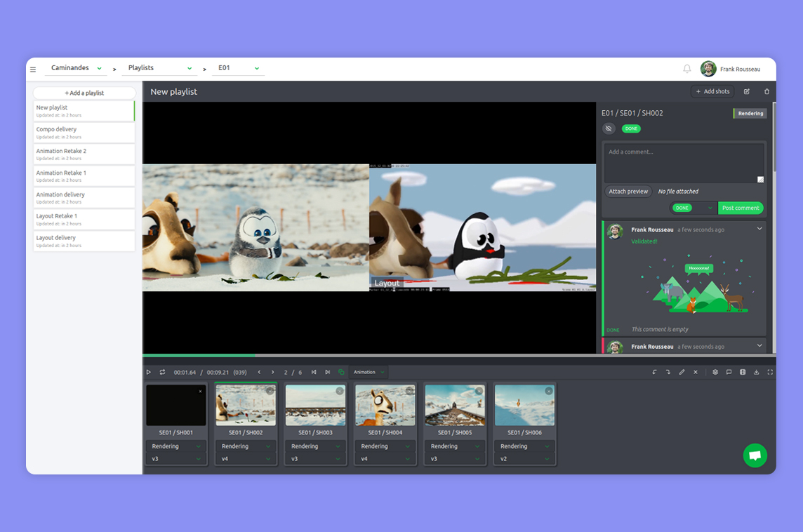
Task: Expand first Frank Rousseau comment chevron menu
Action: (759, 229)
